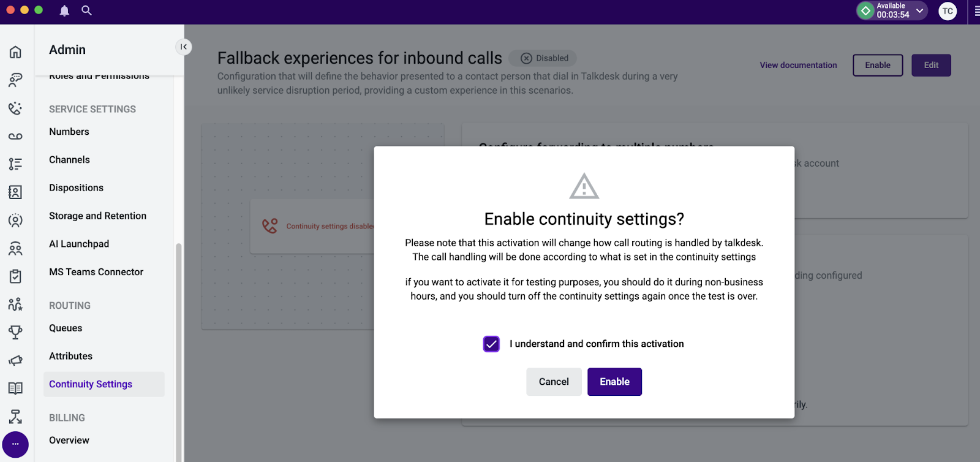Screen dimensions: 980x462
Task: Click the TC user avatar
Action: coord(947,11)
